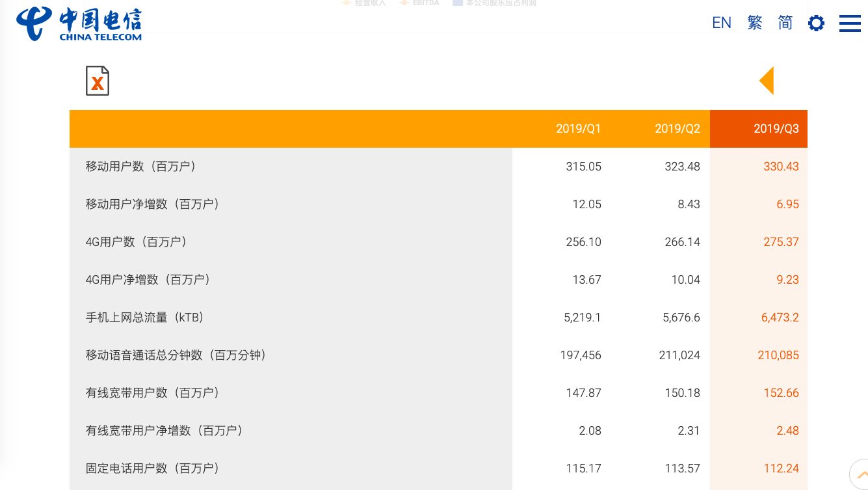
Task: Click the value 152.66
Action: pyautogui.click(x=782, y=393)
